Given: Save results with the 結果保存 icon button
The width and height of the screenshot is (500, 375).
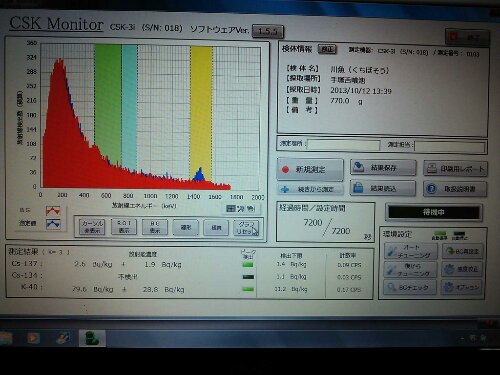Looking at the screenshot, I should [383, 168].
